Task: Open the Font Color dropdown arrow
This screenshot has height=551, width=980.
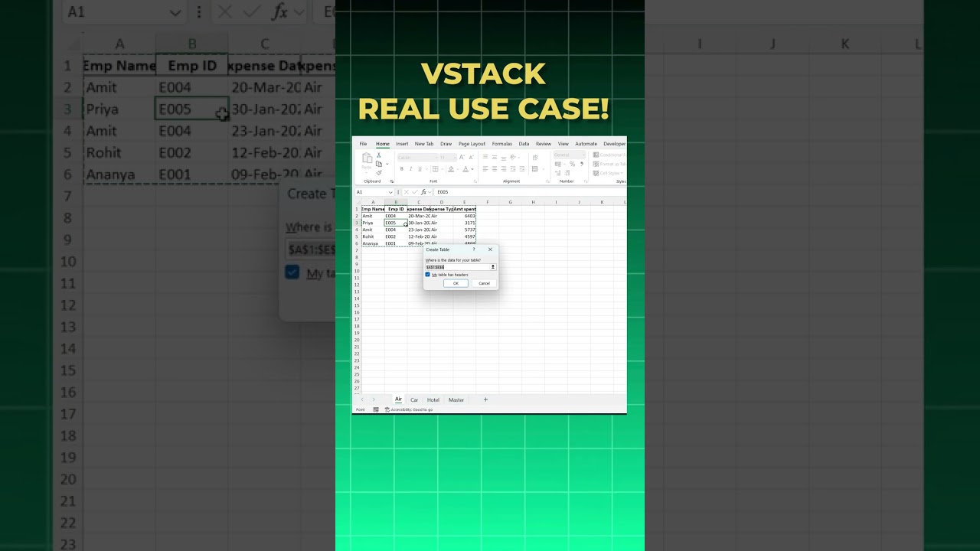Action: coord(472,169)
